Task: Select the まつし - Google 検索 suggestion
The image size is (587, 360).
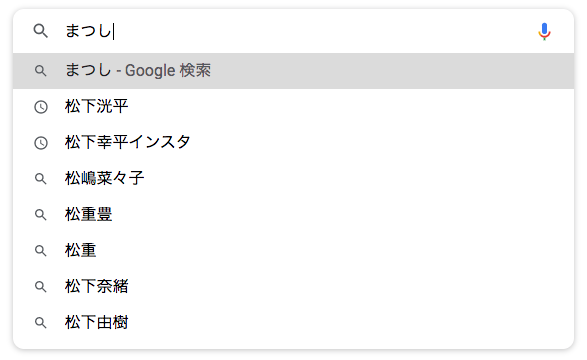Action: click(294, 71)
